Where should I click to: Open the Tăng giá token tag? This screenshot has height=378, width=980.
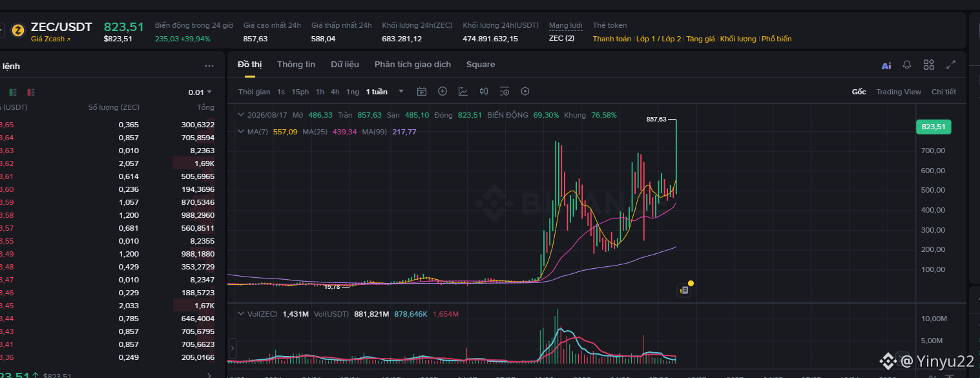(700, 39)
